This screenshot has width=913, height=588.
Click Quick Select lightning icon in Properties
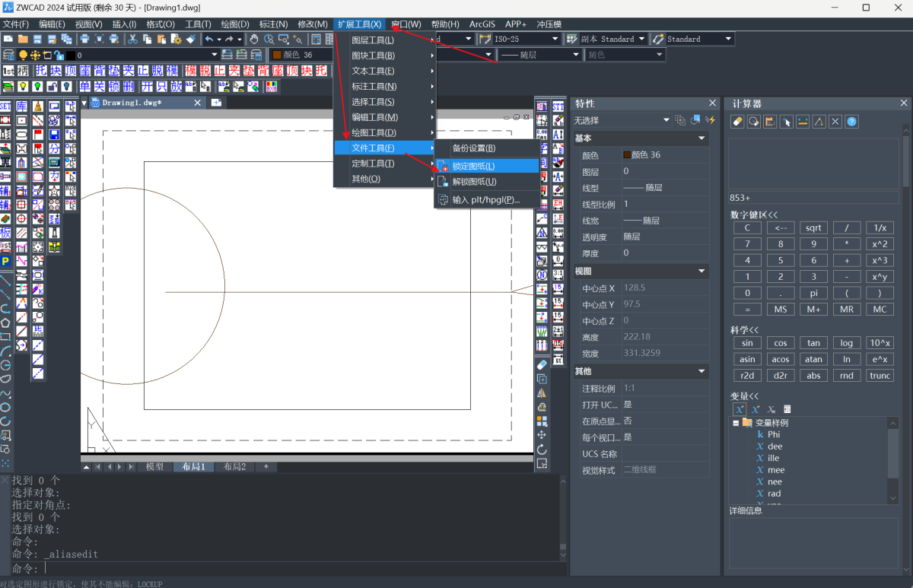(711, 120)
